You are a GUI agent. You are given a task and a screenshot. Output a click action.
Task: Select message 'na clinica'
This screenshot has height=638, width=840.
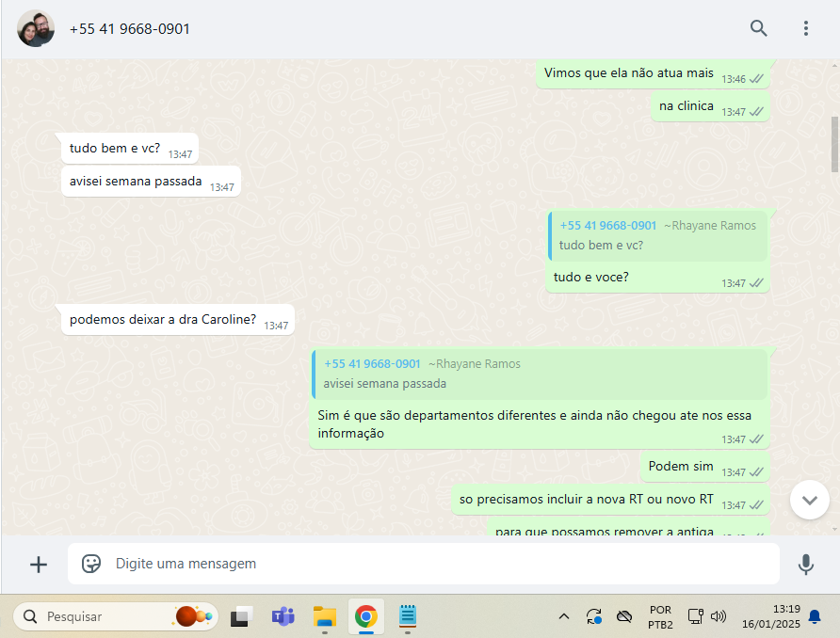point(710,106)
